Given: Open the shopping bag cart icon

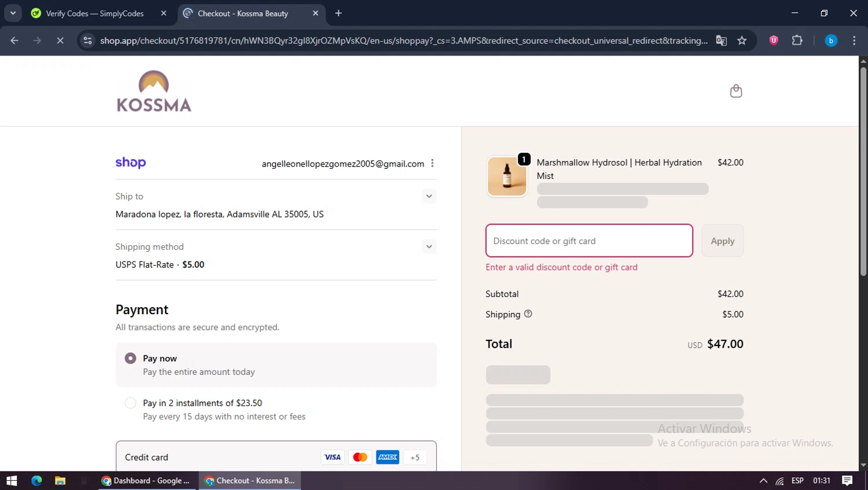Looking at the screenshot, I should (x=735, y=91).
